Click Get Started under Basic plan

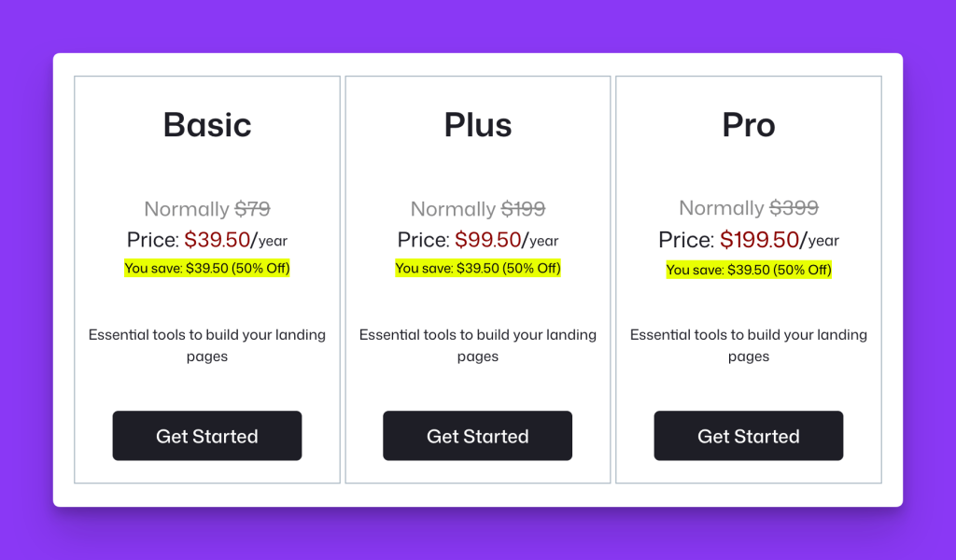click(206, 436)
